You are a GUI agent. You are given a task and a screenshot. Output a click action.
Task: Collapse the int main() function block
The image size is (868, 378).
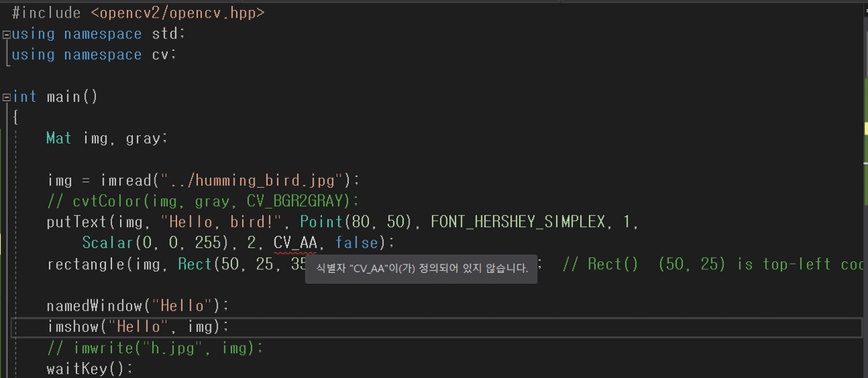[x=7, y=97]
